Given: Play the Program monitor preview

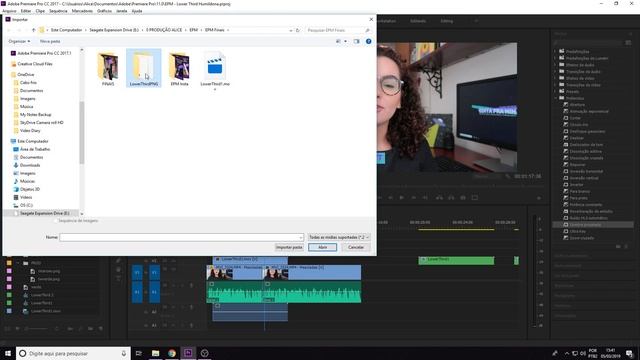Looking at the screenshot, I should (x=402, y=198).
